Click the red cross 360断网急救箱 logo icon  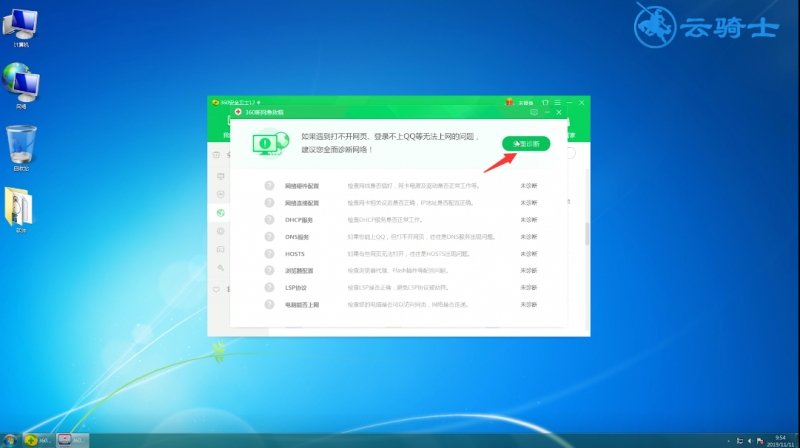point(238,112)
